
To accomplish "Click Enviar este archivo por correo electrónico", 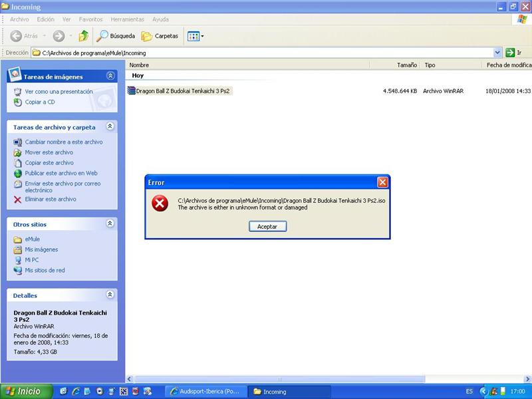I will pos(63,187).
